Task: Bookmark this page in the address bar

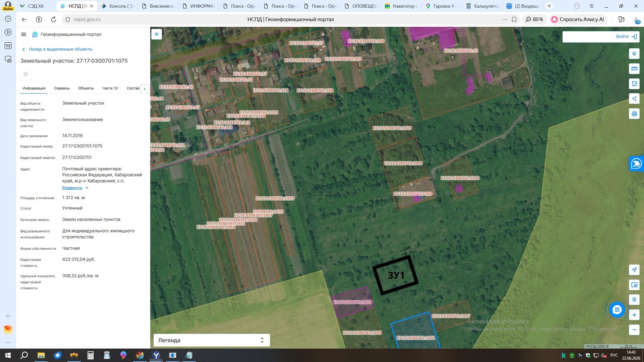Action: [x=514, y=19]
